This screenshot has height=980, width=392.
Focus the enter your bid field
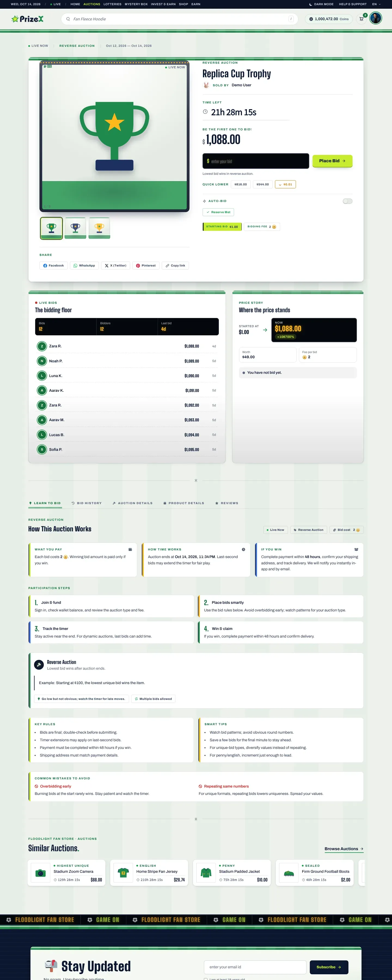[256, 161]
